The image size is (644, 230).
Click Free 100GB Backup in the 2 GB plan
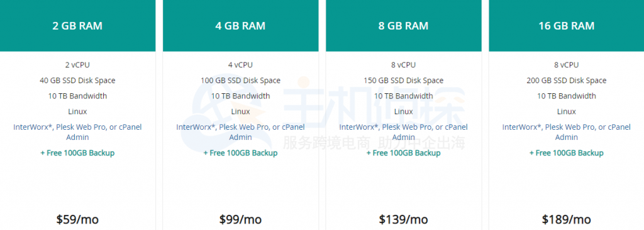pyautogui.click(x=77, y=153)
